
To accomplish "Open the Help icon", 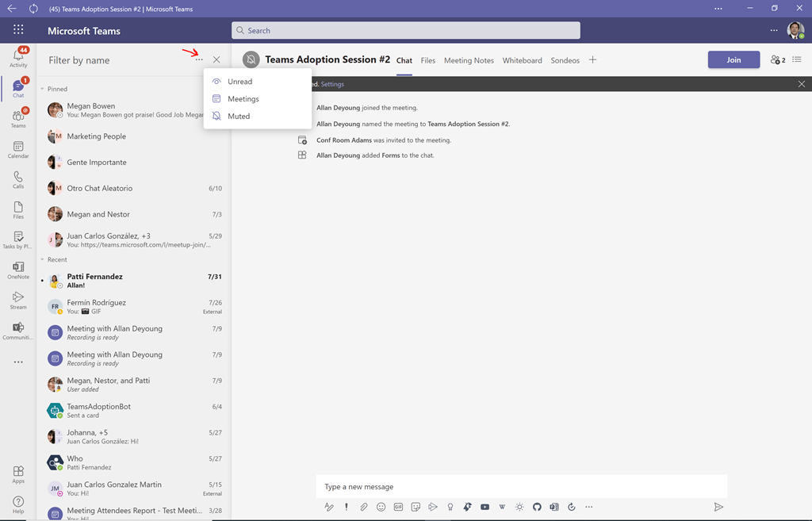I will tap(18, 504).
